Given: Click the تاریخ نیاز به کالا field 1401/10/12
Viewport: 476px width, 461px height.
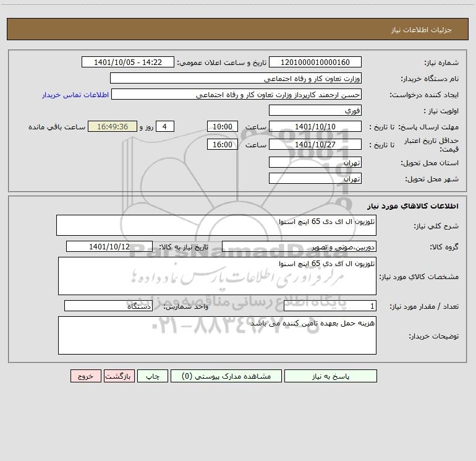Looking at the screenshot, I should click(x=109, y=246).
